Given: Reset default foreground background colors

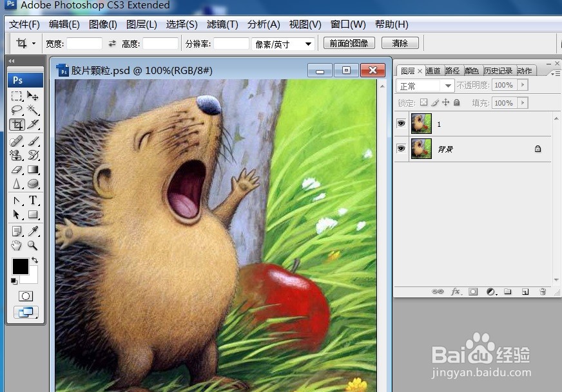Looking at the screenshot, I should 14,281.
